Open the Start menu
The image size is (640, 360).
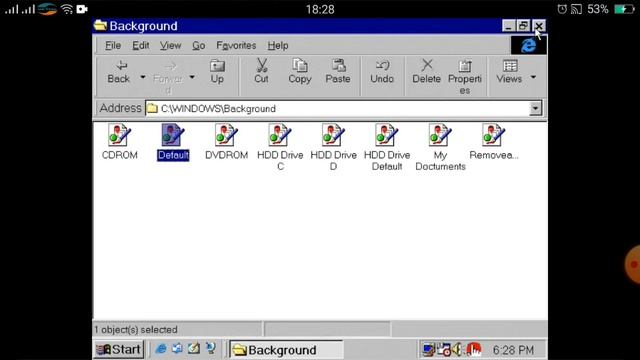coord(119,349)
